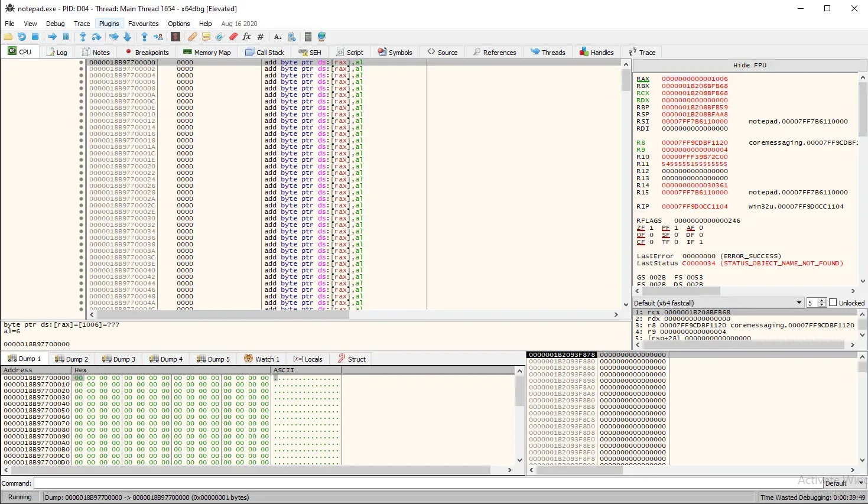Click the Step Into toolbar icon
The width and height of the screenshot is (868, 504).
[83, 37]
